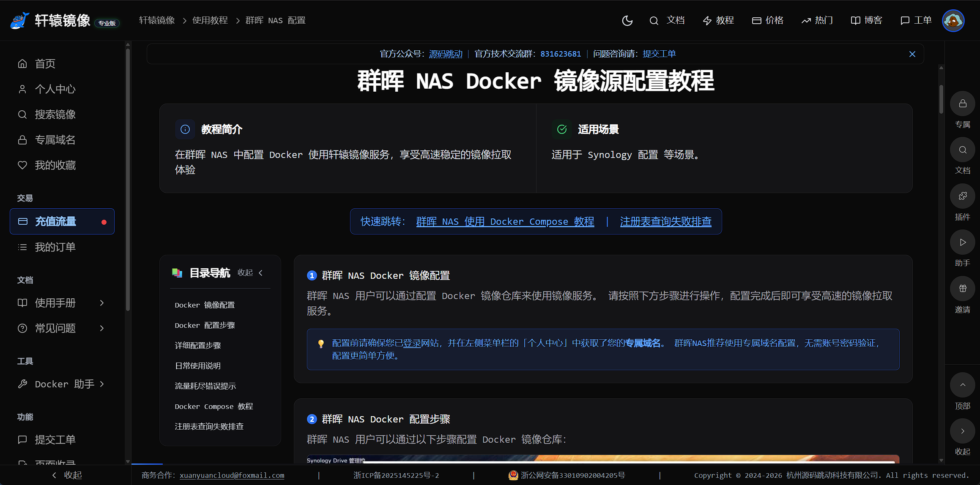Collapse the 目录导航 panel
Image resolution: width=980 pixels, height=485 pixels.
coord(250,273)
